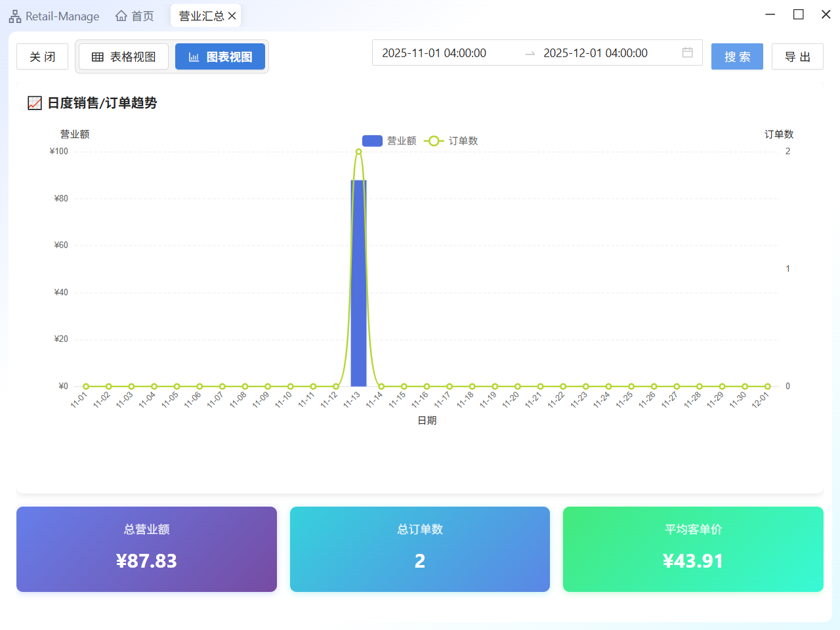Close the 营业汇总 tab with its X
The image size is (840, 630).
[x=232, y=16]
